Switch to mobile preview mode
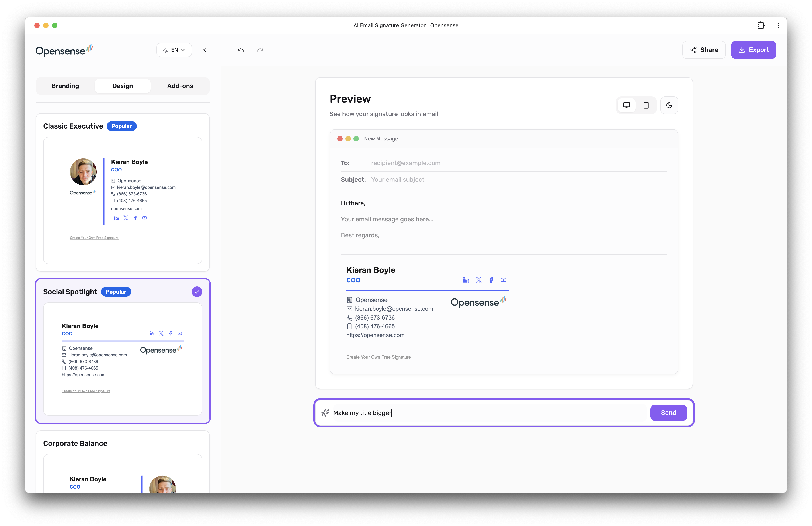The width and height of the screenshot is (812, 526). [x=646, y=105]
